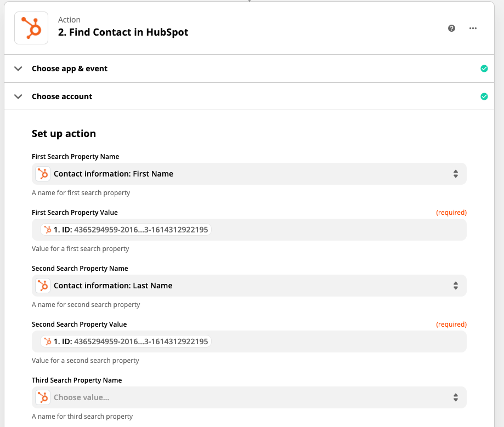Click Third Search Property Name label
This screenshot has height=427, width=504.
(77, 380)
